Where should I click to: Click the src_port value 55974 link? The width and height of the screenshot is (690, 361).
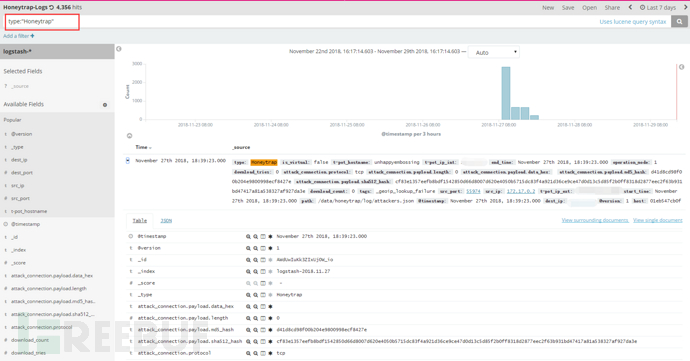coord(473,191)
